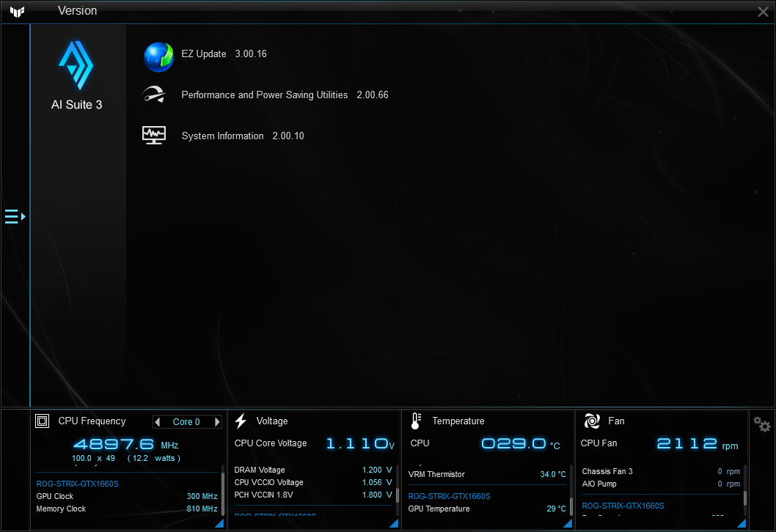Image resolution: width=776 pixels, height=532 pixels.
Task: Select the previous CPU core
Action: click(x=158, y=421)
